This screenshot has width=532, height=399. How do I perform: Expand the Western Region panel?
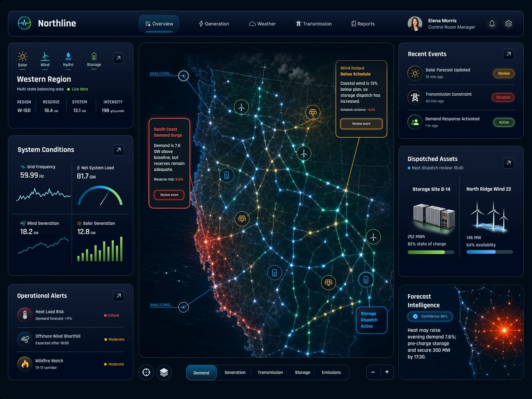pos(118,58)
